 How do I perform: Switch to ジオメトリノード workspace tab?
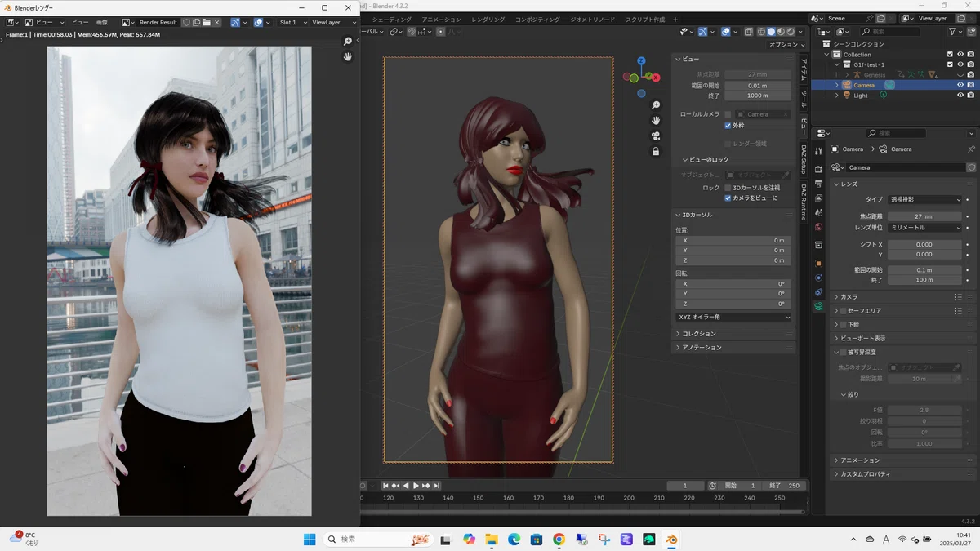pos(592,19)
